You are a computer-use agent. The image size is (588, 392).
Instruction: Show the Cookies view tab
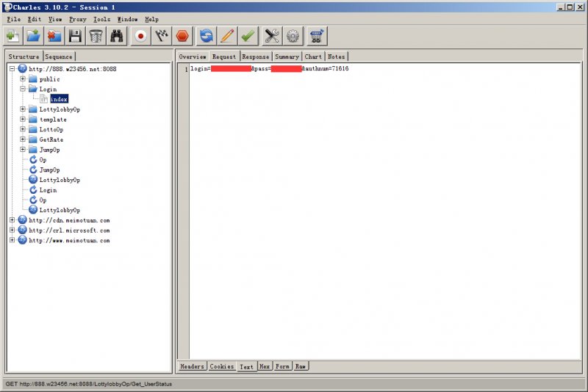coord(222,366)
